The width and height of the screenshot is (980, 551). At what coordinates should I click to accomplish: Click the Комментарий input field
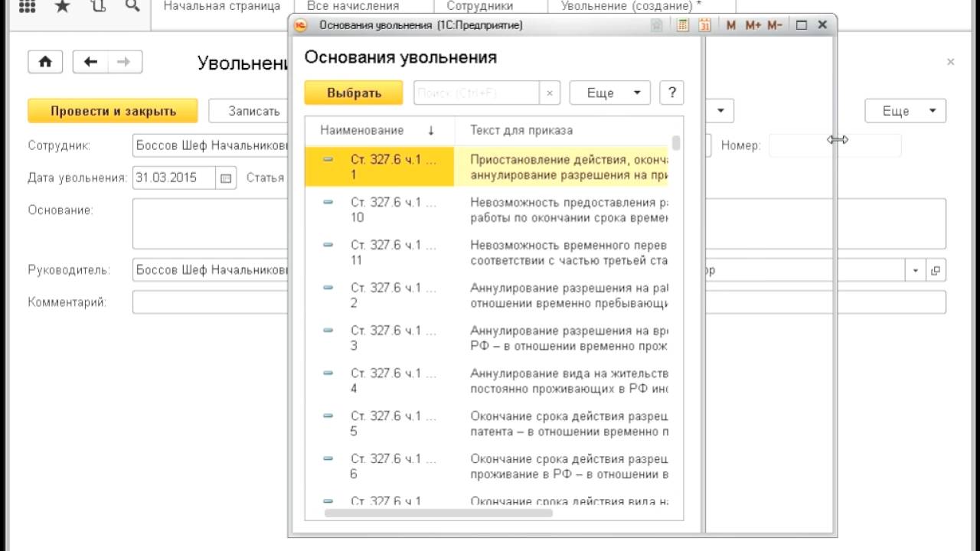(x=211, y=302)
